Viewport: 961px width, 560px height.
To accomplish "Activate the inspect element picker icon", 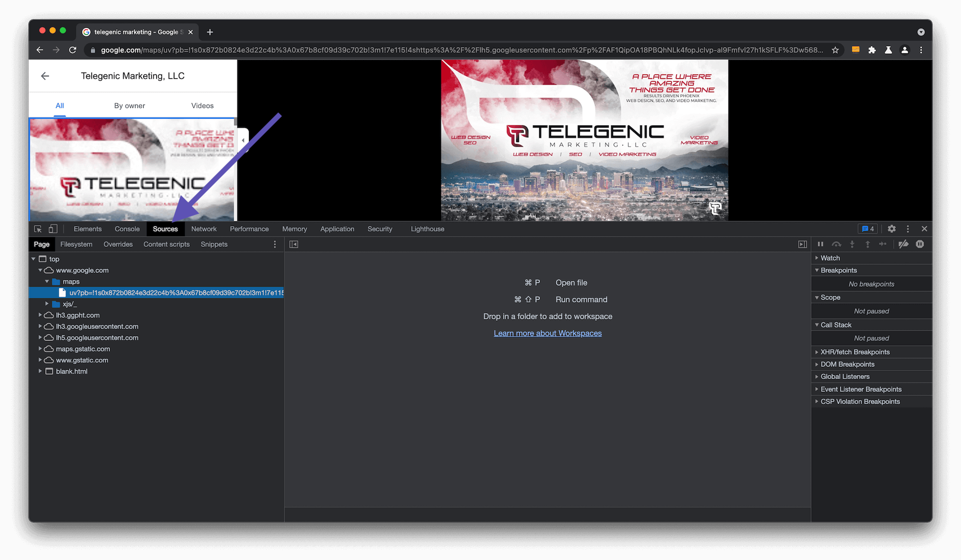I will click(x=38, y=229).
